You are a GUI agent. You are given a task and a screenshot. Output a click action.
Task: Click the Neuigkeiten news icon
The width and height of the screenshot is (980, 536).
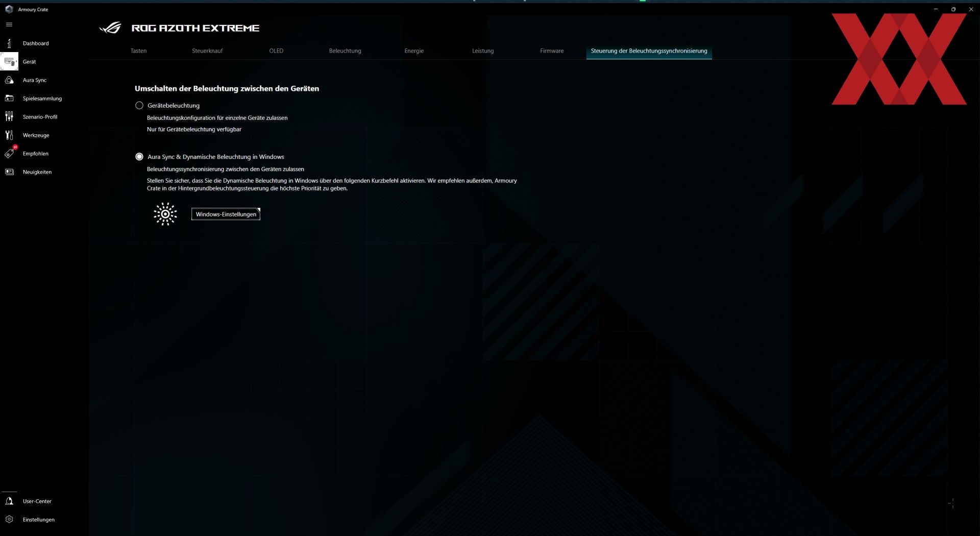[9, 172]
